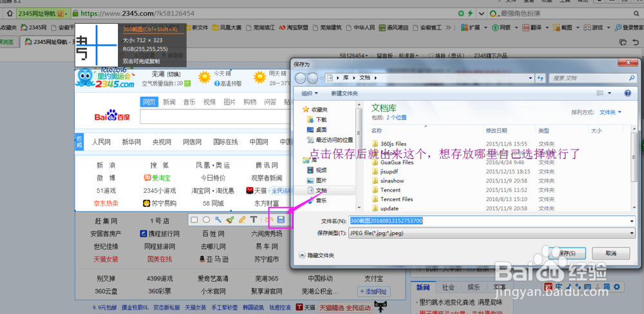Click the 保存(S) button

(567, 253)
